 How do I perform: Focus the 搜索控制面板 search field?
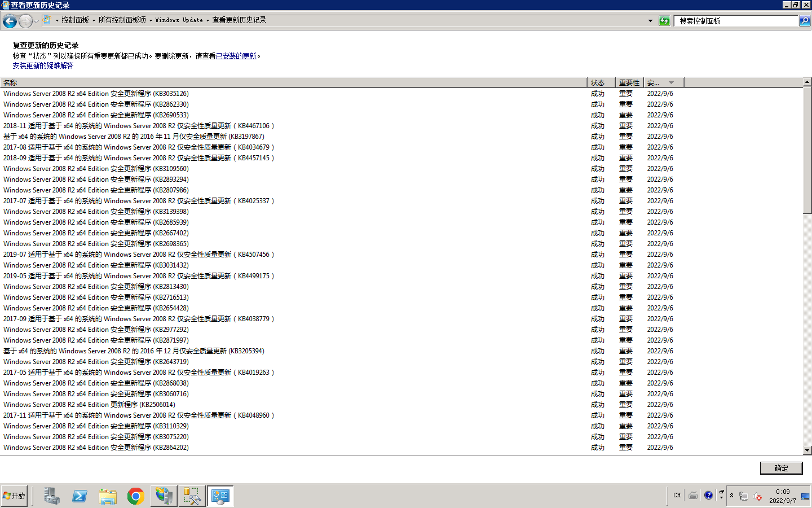736,21
